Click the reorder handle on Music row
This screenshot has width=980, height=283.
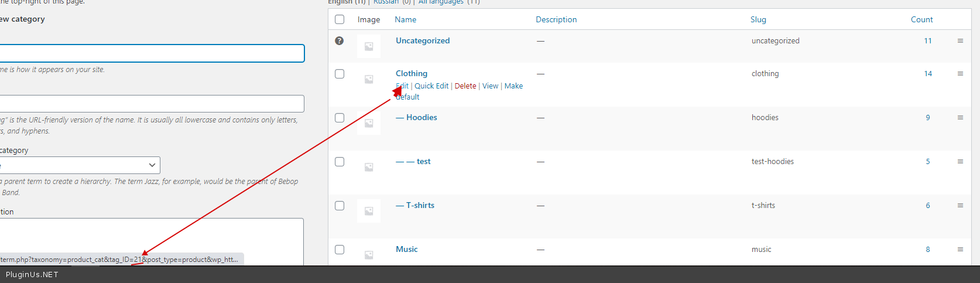960,250
